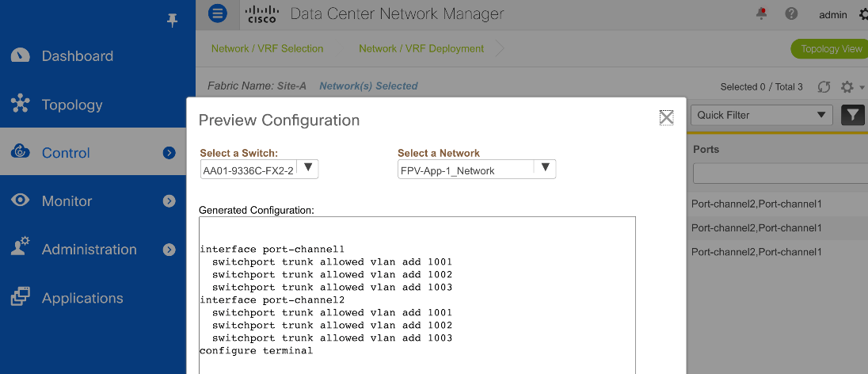Click the gear icon next to admin
868x374 pixels.
(x=862, y=15)
